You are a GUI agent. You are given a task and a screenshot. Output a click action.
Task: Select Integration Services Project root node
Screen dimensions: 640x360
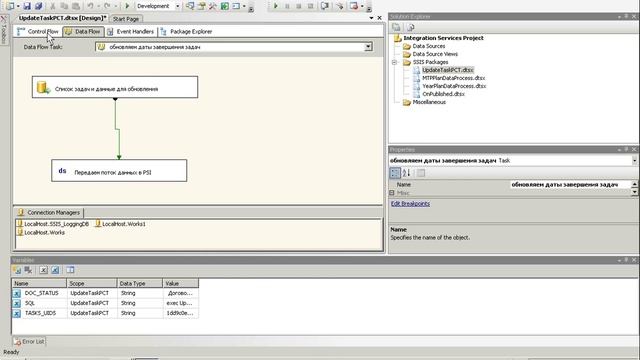coord(443,38)
